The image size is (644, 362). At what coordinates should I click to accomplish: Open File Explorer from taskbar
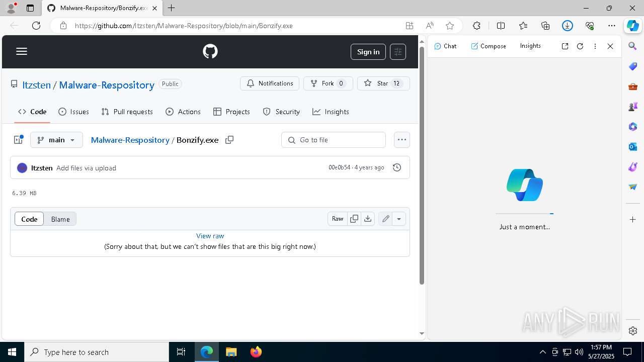tap(231, 352)
